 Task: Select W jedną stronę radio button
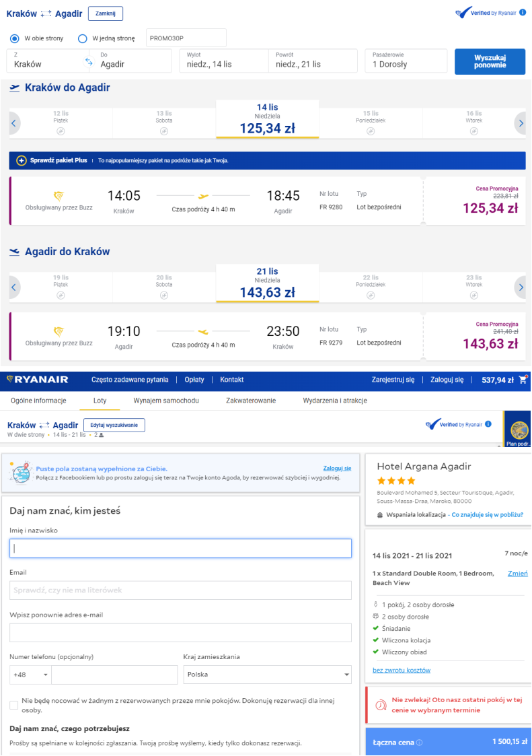[83, 38]
